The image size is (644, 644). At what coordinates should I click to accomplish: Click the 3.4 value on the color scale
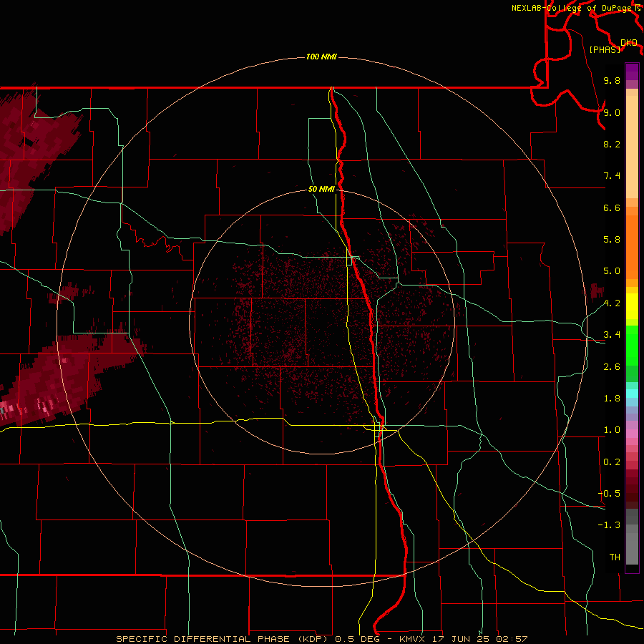click(x=612, y=335)
